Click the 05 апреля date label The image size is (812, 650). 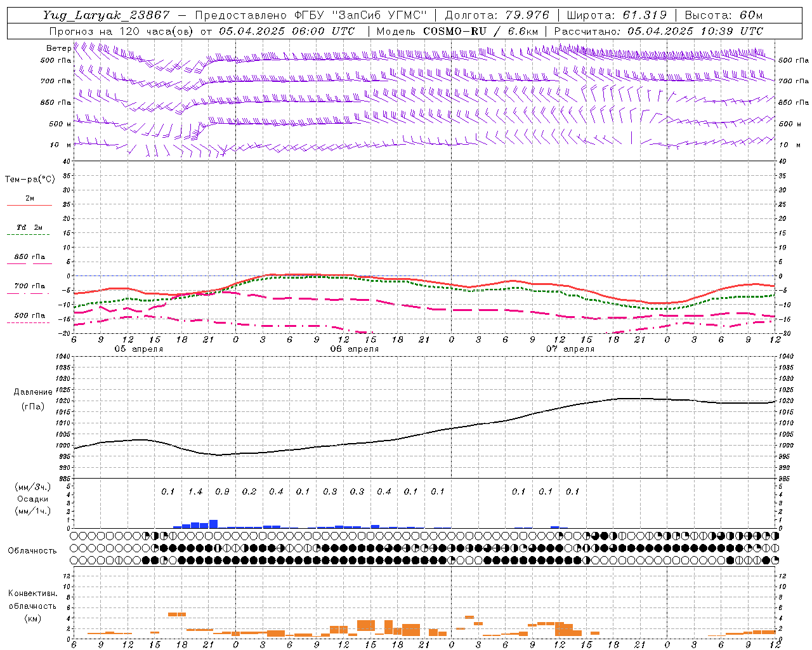pos(138,349)
